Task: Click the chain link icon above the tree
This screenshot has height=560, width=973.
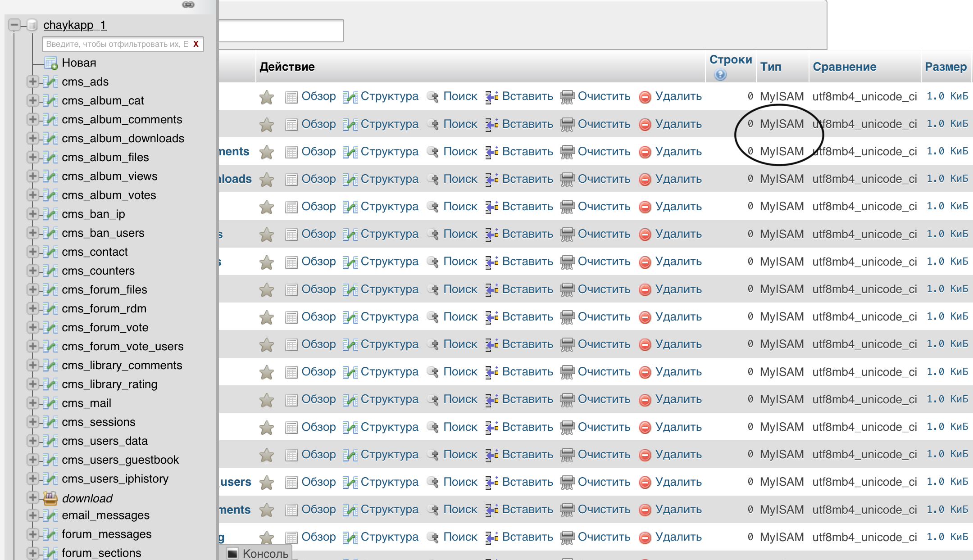Action: click(188, 5)
